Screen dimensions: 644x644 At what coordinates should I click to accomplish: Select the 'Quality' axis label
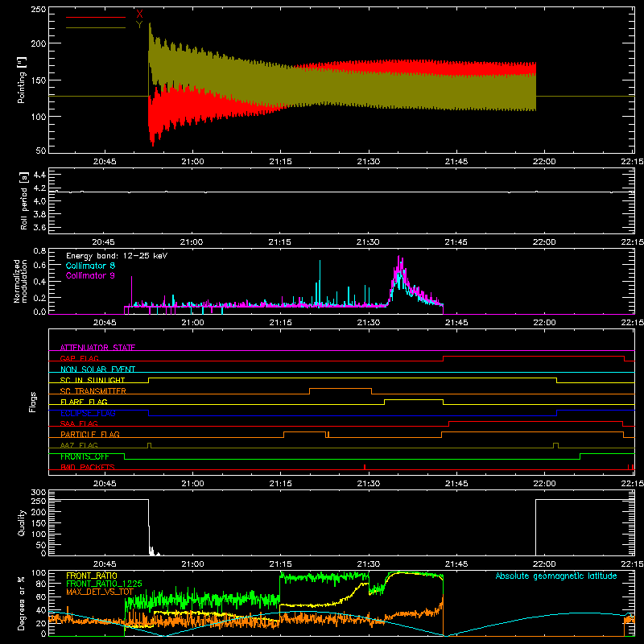pos(22,522)
